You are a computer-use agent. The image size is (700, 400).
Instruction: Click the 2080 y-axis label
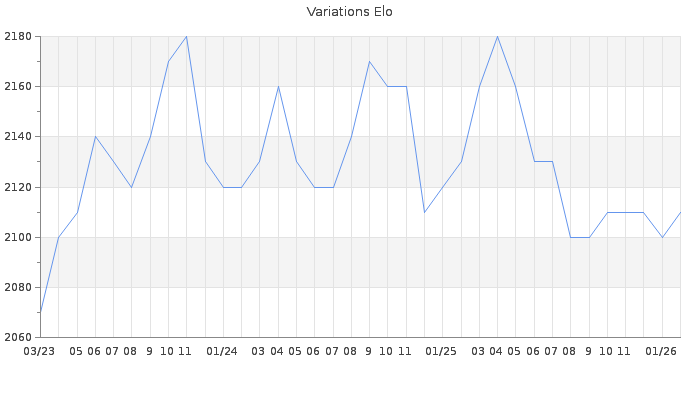point(19,287)
